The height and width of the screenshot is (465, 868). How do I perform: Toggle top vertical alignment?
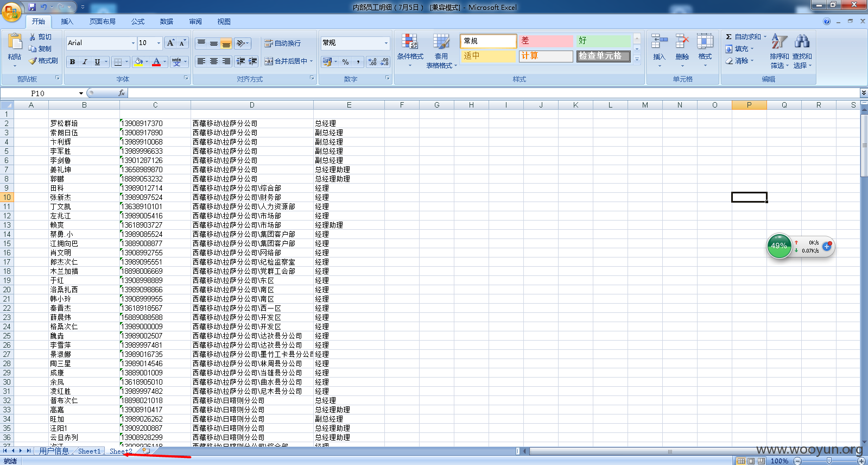coord(201,43)
